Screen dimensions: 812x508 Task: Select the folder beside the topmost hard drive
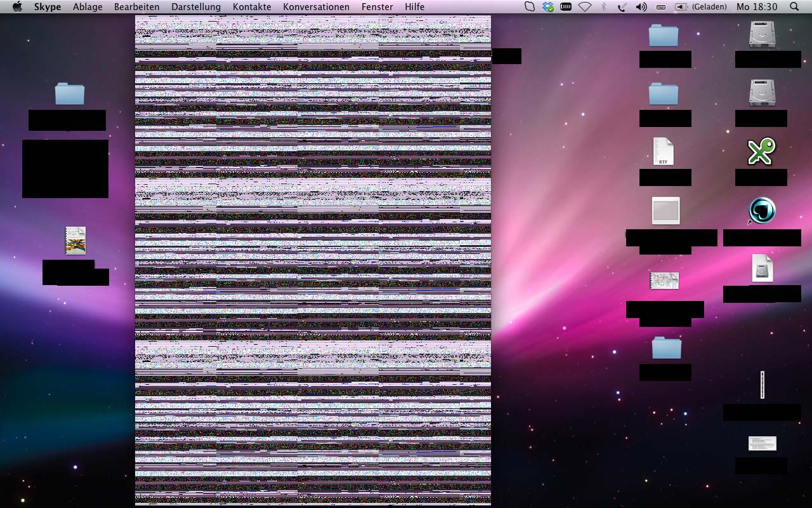pyautogui.click(x=664, y=35)
